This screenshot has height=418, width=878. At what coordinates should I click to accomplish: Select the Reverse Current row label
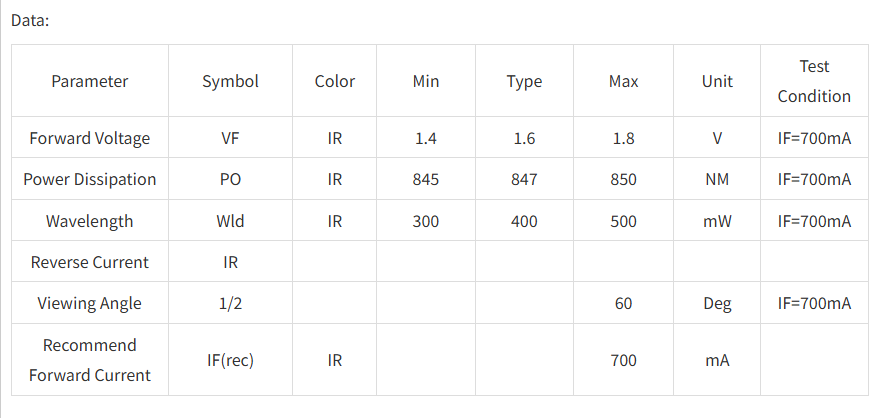90,262
